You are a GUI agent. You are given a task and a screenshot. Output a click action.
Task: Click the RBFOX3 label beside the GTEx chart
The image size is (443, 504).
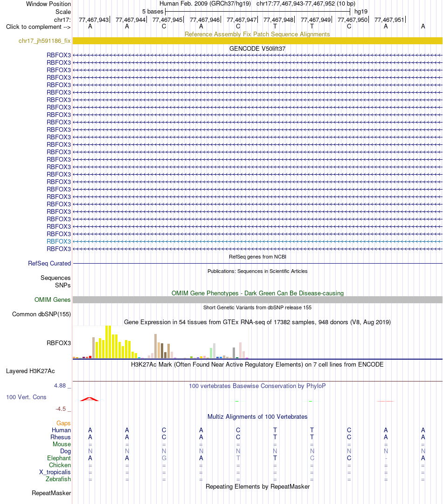pyautogui.click(x=59, y=343)
